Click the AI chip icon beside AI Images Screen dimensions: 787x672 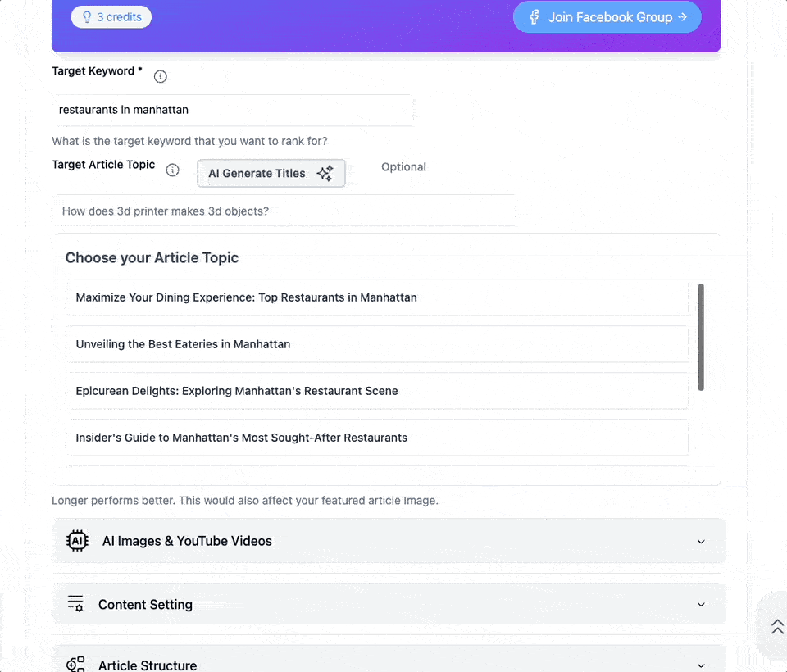coord(77,541)
